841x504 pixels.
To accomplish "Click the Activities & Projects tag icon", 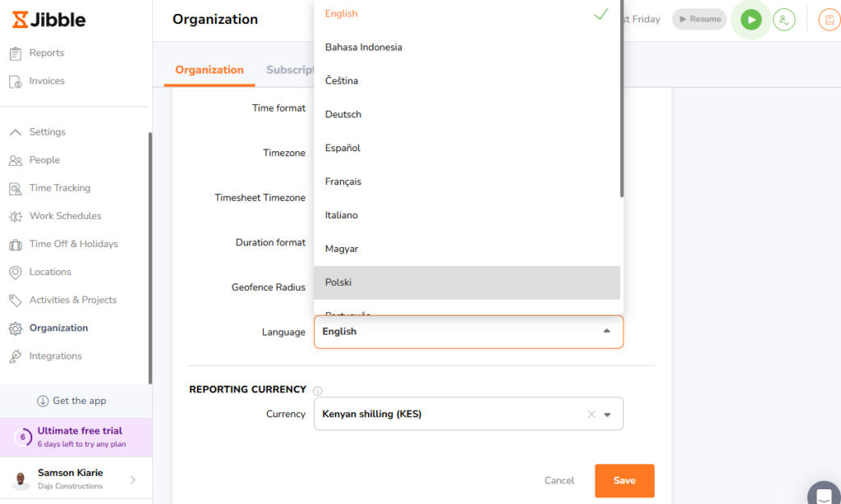I will pyautogui.click(x=16, y=300).
